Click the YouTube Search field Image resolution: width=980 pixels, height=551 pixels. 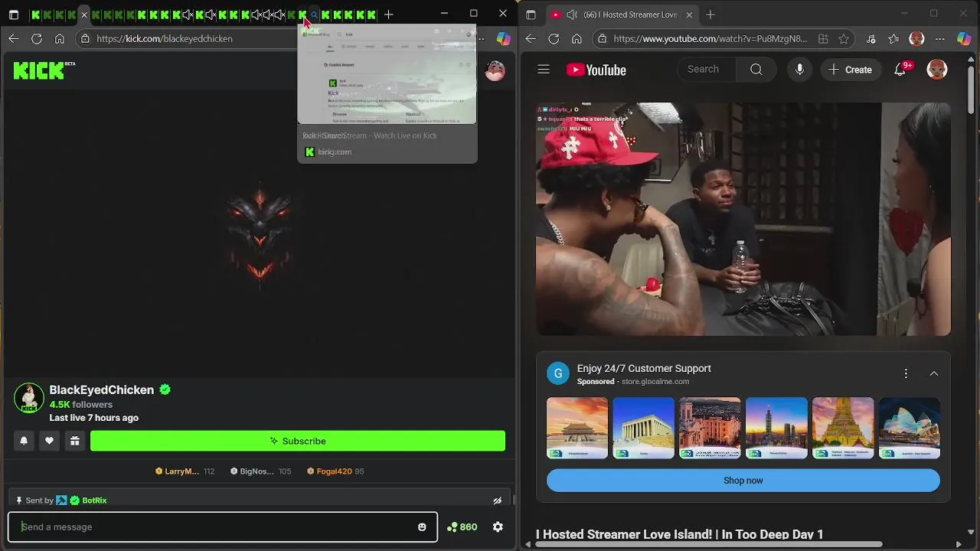click(x=707, y=70)
